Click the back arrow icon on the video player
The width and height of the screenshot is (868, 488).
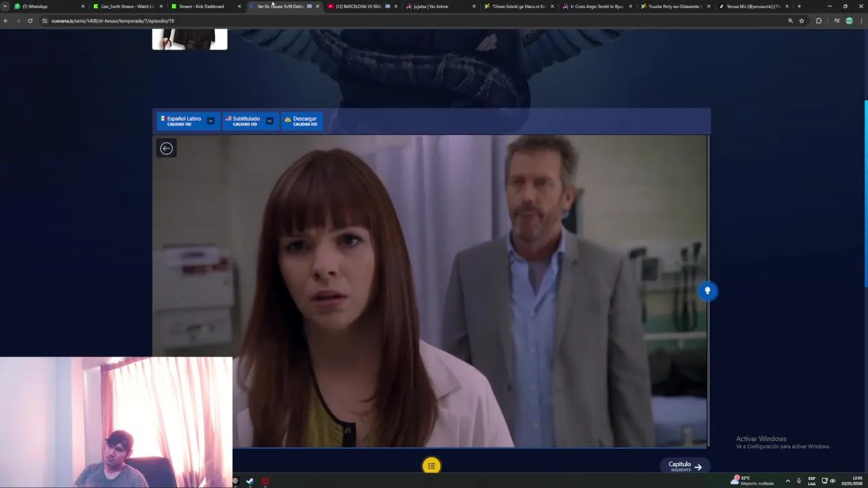click(166, 148)
